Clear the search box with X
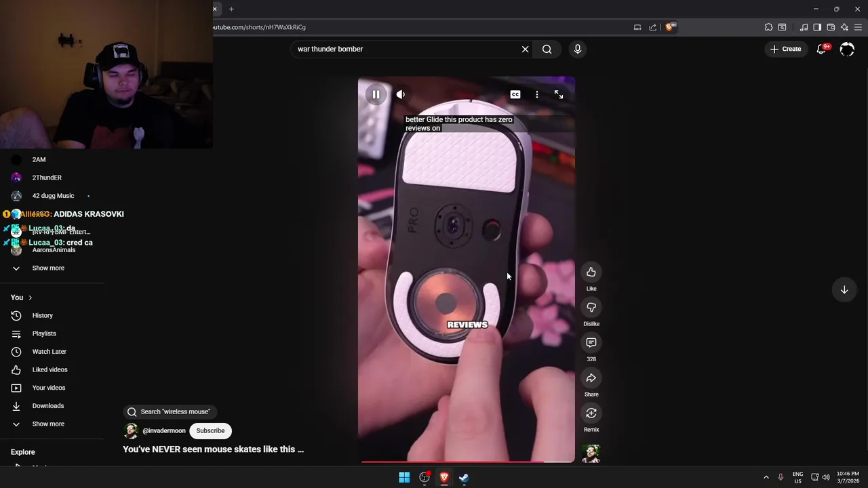Viewport: 868px width, 488px height. 525,49
